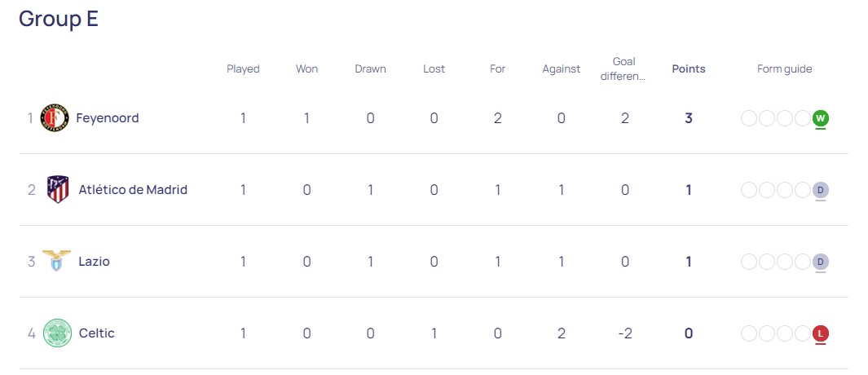Click Feyenoord's green W form badge

click(x=821, y=118)
